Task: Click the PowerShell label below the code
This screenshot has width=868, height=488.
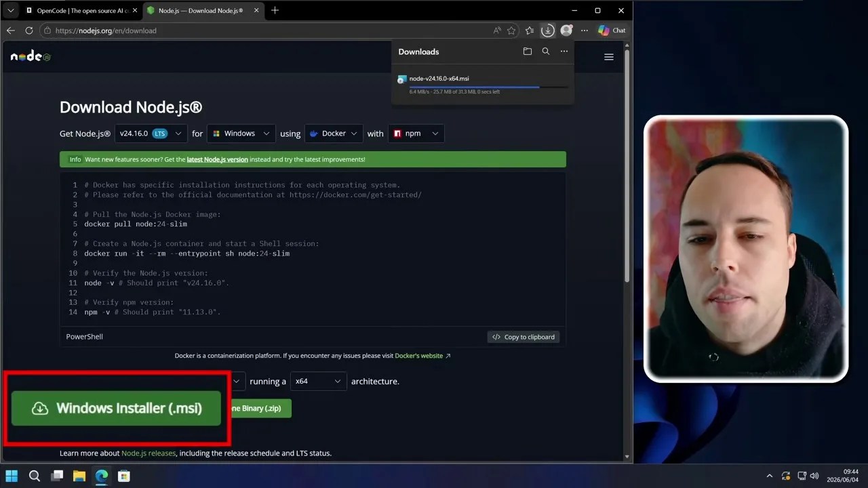Action: coord(85,337)
